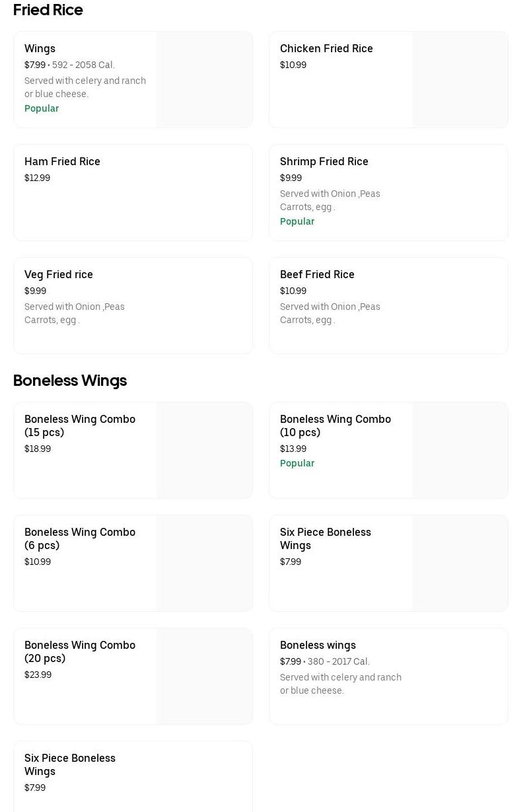Open the Boneless wings 380 - 2017 Cal. item
The image size is (531, 812).
pos(318,645)
